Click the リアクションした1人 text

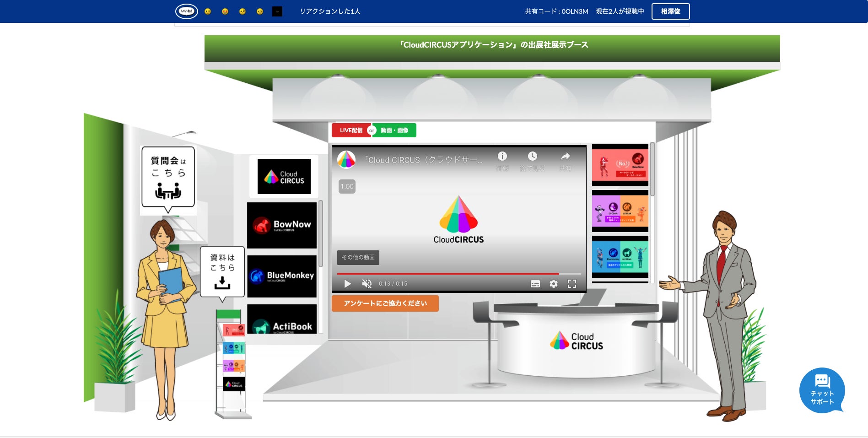point(330,11)
